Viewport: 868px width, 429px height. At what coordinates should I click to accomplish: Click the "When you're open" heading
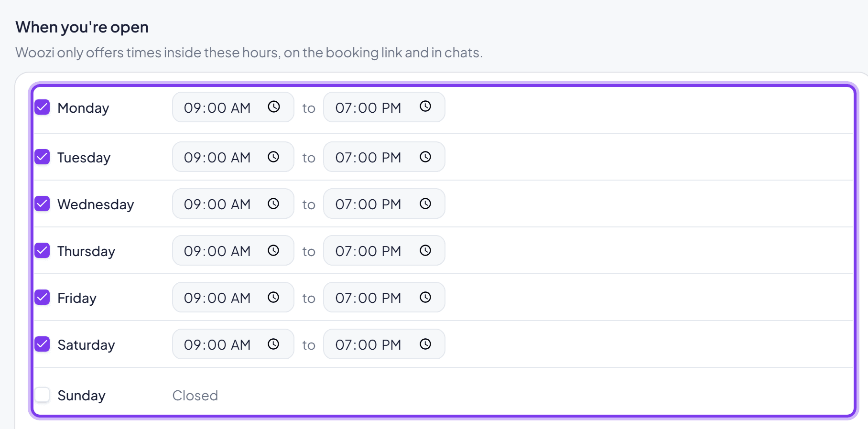click(x=82, y=27)
